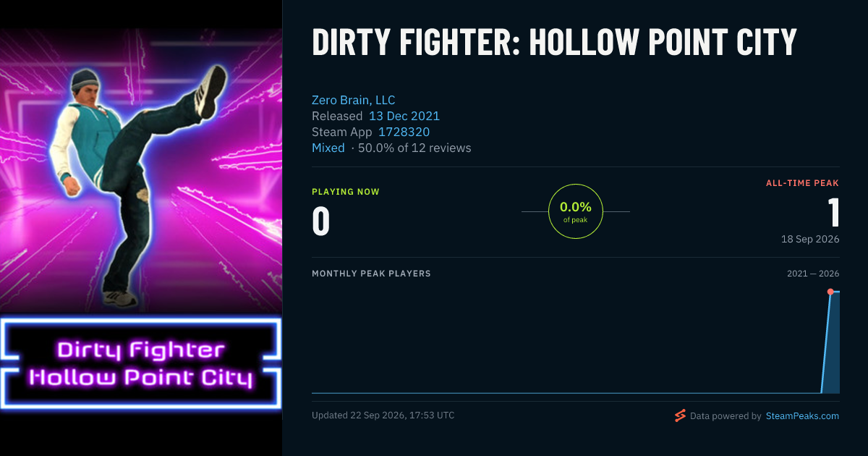Click the Dirty Fighter: Hollow Point City heading
The image size is (868, 456).
pos(554,42)
